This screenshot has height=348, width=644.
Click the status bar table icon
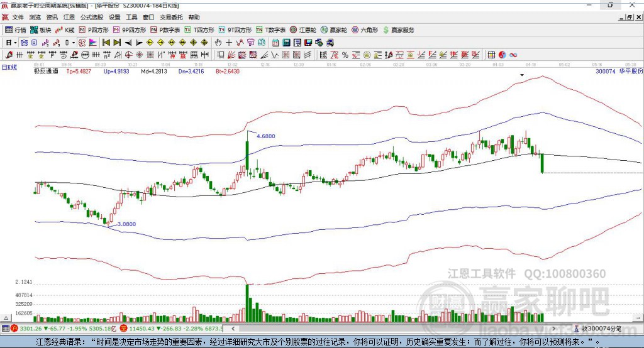click(5, 329)
